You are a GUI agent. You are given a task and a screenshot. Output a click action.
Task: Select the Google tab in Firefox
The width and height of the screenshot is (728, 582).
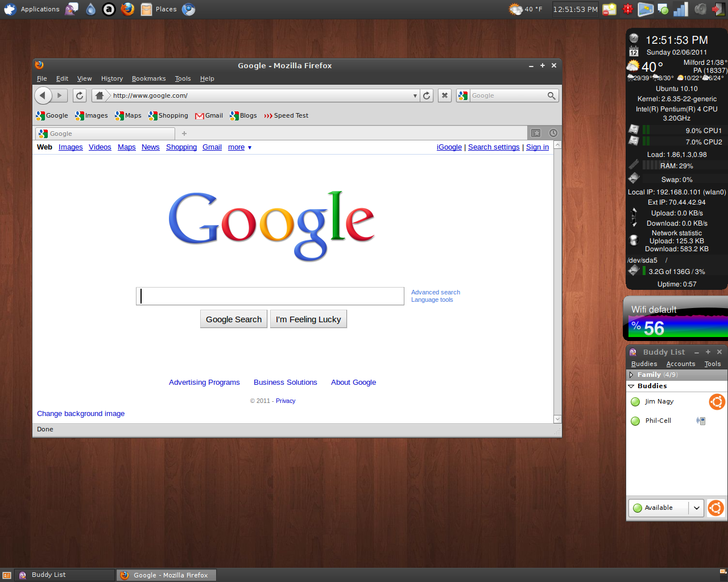point(105,134)
